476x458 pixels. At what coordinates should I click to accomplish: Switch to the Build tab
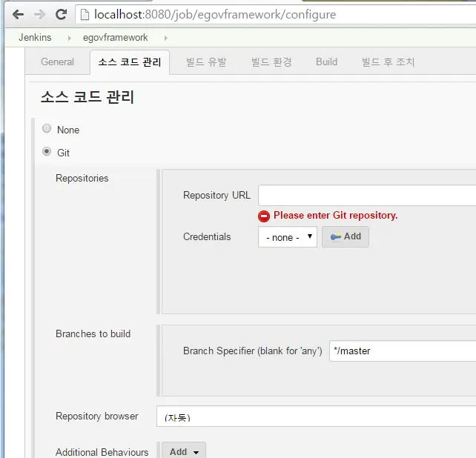point(327,62)
